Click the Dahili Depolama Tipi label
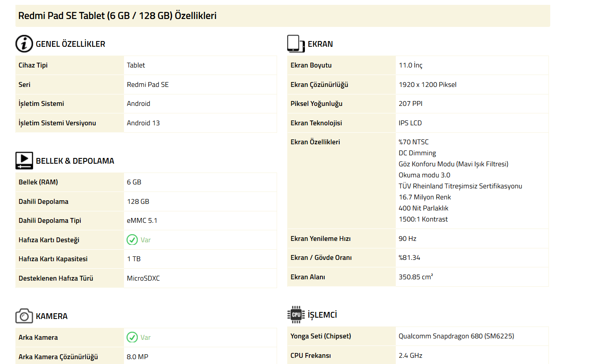This screenshot has height=364, width=597. click(50, 221)
